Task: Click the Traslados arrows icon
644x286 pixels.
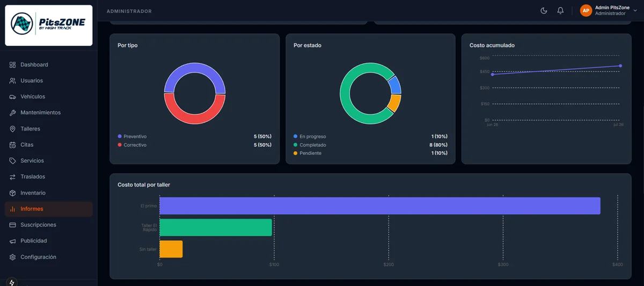Action: pyautogui.click(x=12, y=177)
